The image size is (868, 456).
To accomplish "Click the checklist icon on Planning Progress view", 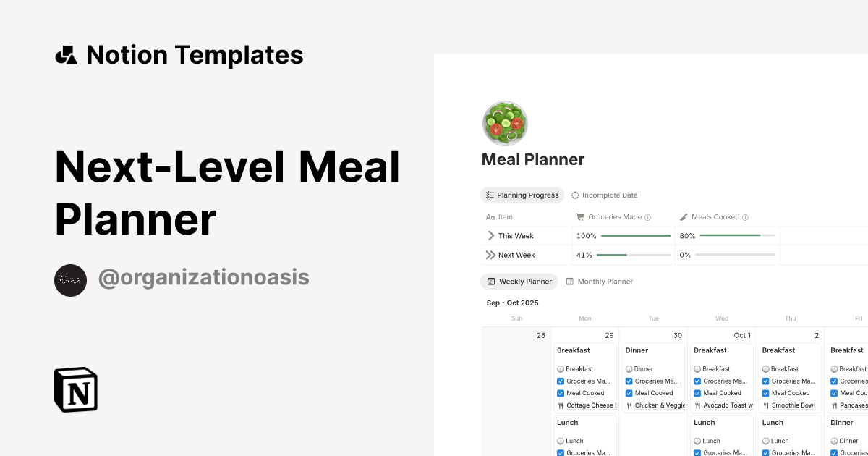I will tap(488, 195).
